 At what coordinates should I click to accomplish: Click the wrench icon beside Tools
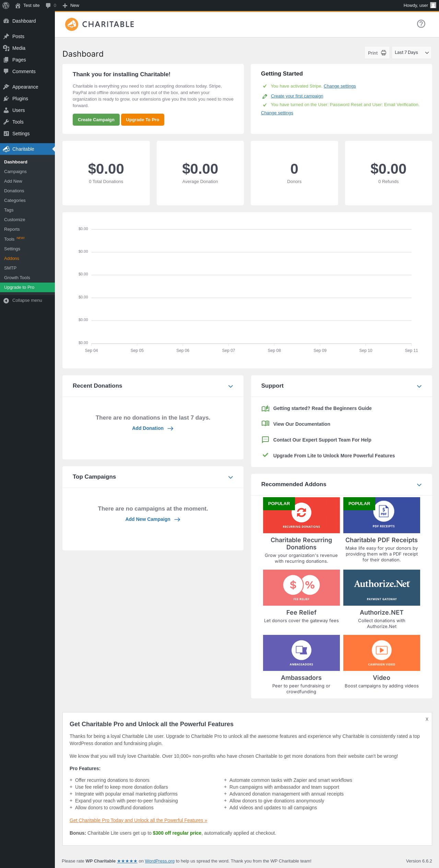[6, 122]
